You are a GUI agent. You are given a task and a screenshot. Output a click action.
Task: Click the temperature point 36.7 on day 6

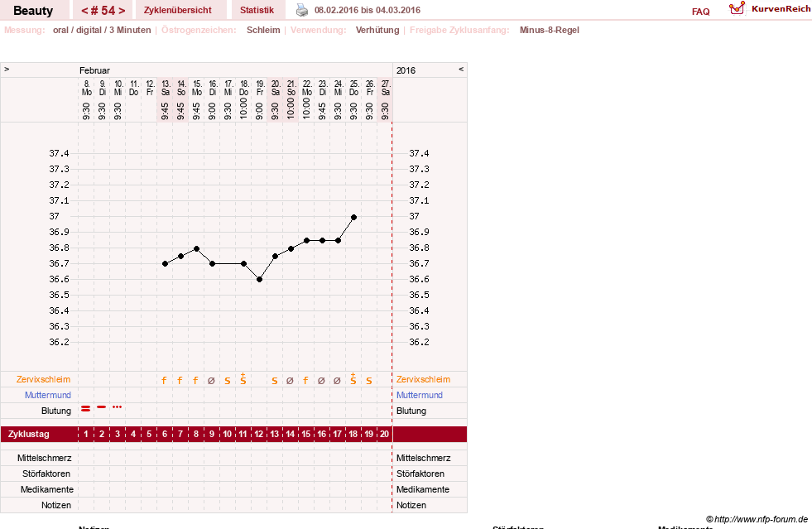166,264
